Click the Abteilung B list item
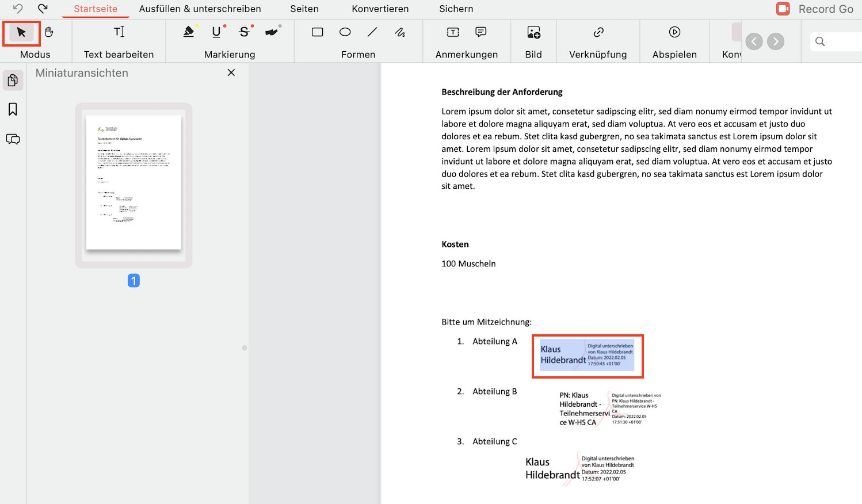862x504 pixels. (495, 391)
